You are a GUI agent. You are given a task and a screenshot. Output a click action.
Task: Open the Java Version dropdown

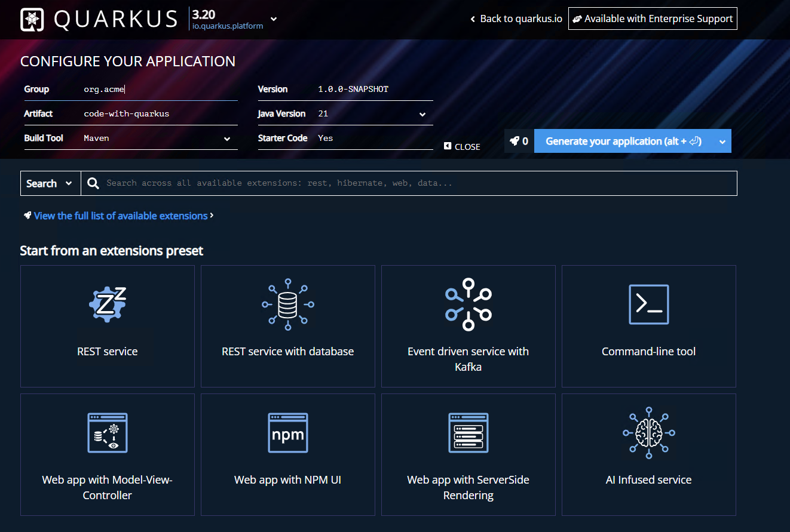372,113
